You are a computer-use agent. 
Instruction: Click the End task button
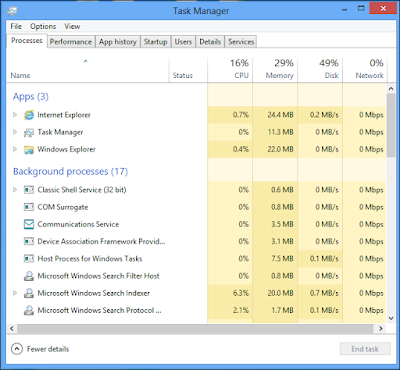tap(365, 349)
